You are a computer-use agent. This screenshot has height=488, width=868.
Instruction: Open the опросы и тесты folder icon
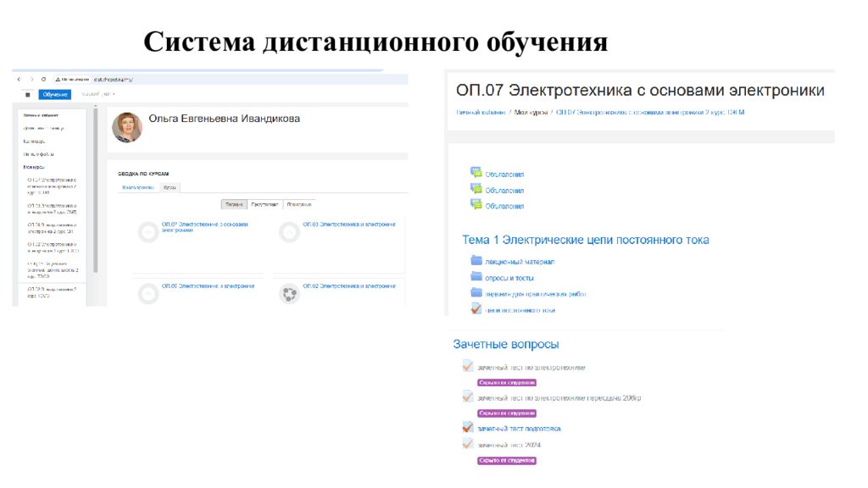pos(476,277)
